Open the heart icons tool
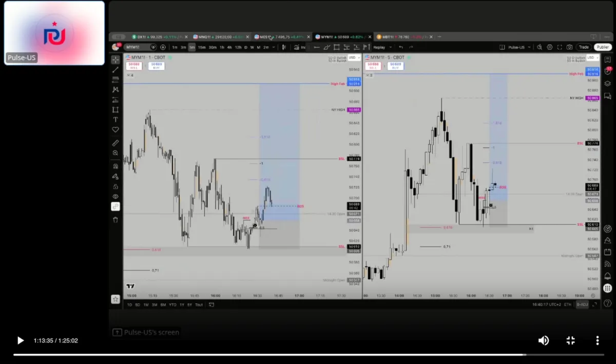 coord(115,129)
